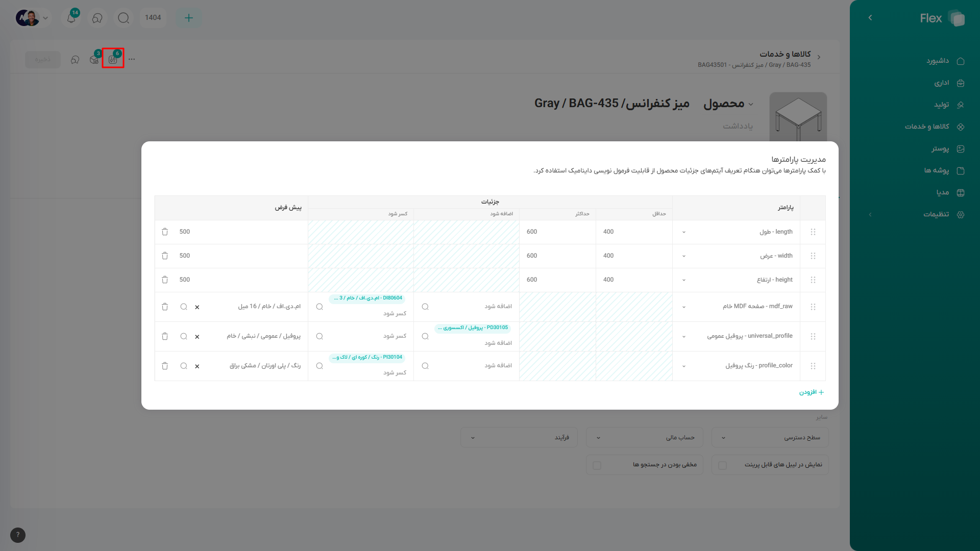
Task: Open 'تولید' sidebar menu item
Action: tap(942, 105)
